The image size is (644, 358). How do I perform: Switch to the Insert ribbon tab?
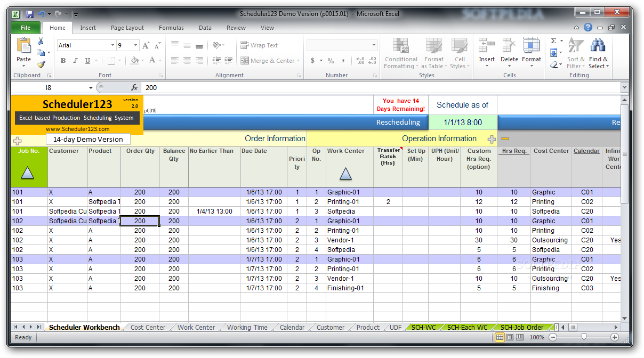click(x=88, y=28)
